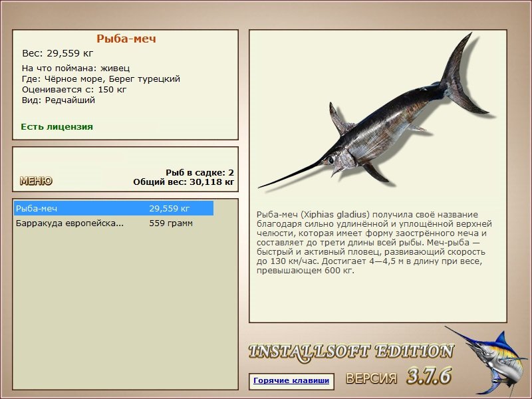
Task: Click the Оценивается с: 150 кг line
Action: 74,90
